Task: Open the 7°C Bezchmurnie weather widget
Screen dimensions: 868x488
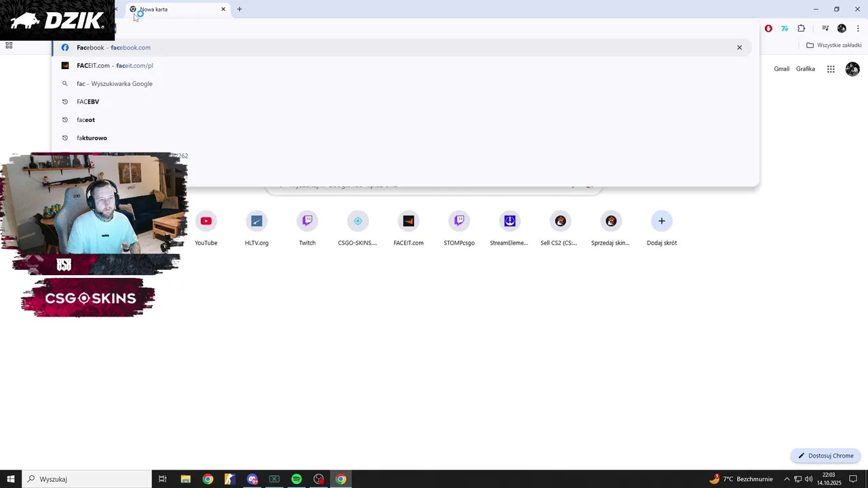Action: tap(742, 479)
